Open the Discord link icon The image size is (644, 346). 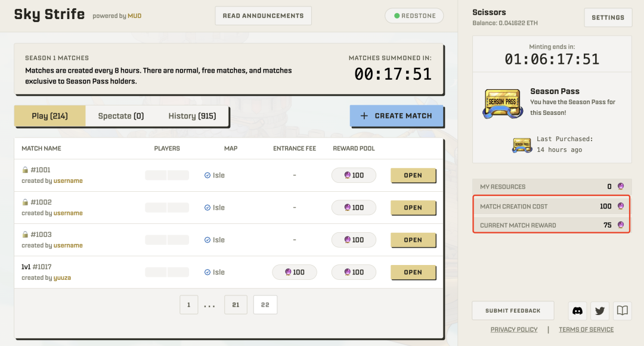pos(577,311)
